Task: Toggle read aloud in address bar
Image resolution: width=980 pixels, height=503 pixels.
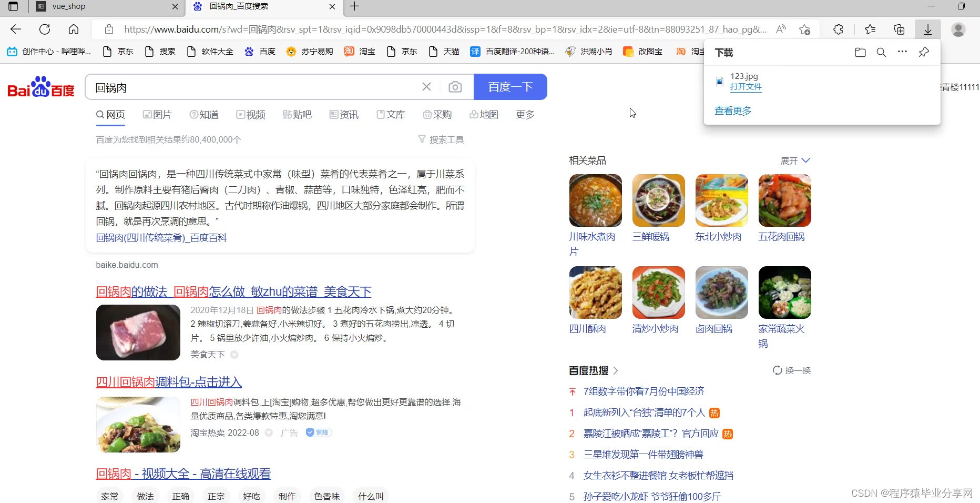Action: point(781,29)
